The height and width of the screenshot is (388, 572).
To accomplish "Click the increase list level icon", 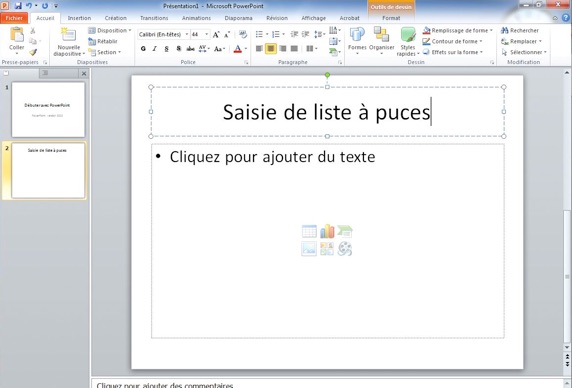I will [x=305, y=34].
